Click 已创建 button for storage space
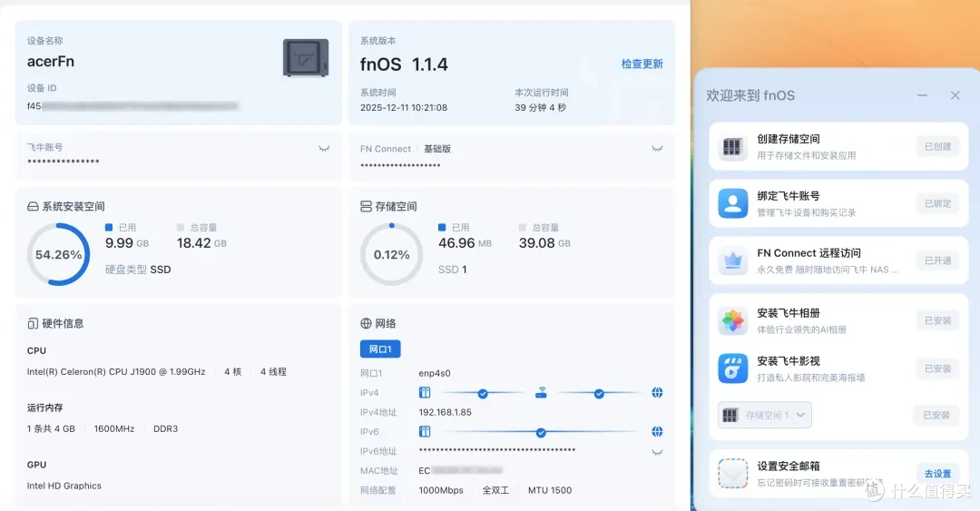The height and width of the screenshot is (511, 980). [937, 146]
